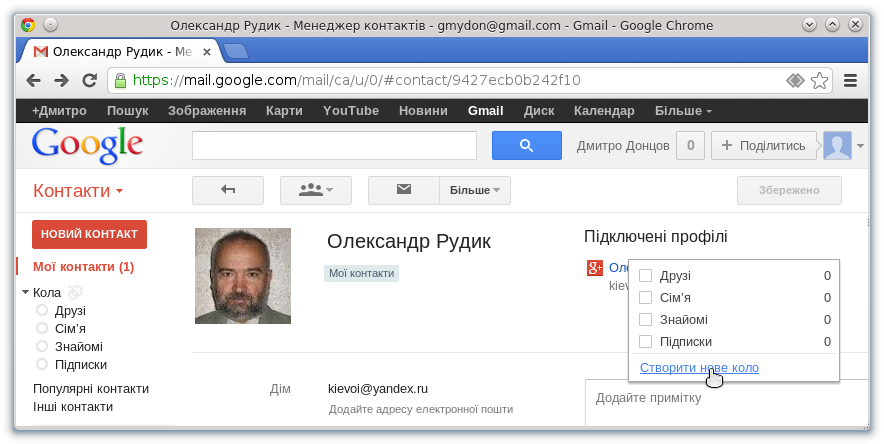Click the Google logo
Image resolution: width=884 pixels, height=444 pixels.
point(87,145)
